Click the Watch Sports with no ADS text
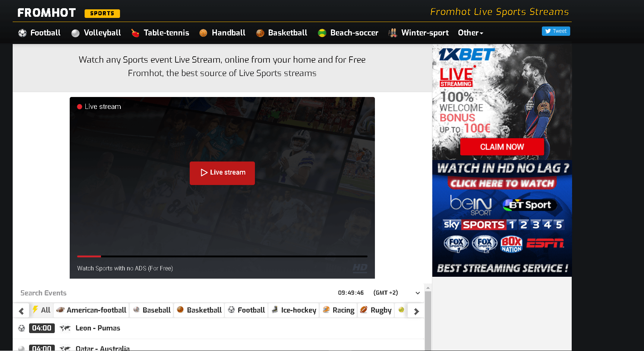 point(125,268)
